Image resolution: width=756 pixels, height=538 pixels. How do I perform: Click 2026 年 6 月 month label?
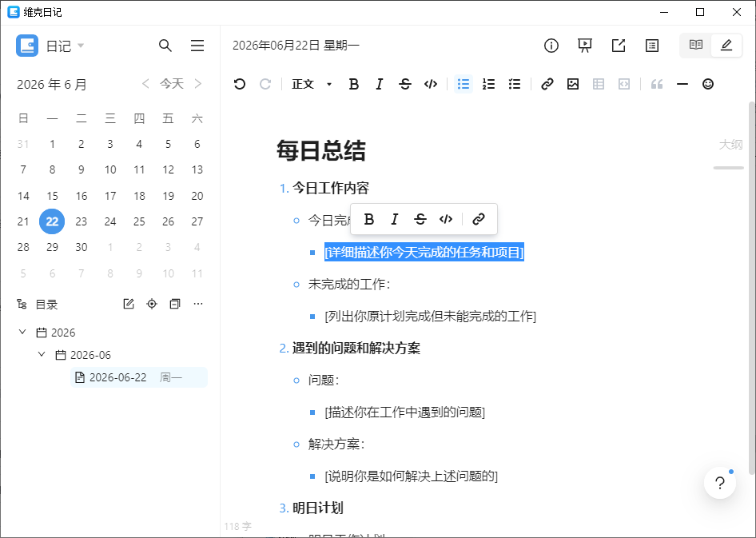pos(52,85)
